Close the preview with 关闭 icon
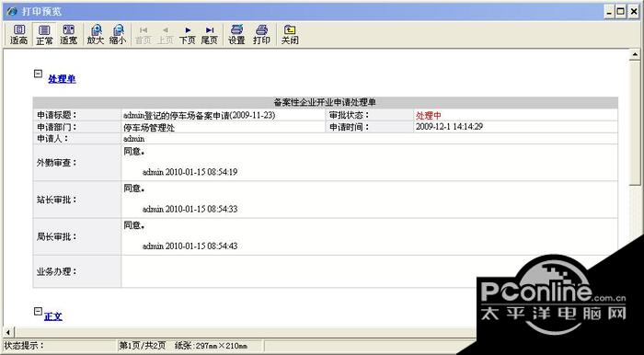Image resolution: width=644 pixels, height=355 pixels. click(x=290, y=34)
